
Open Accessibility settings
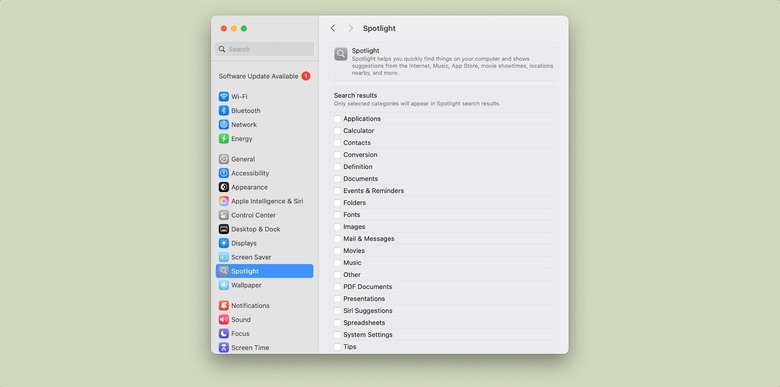click(264, 173)
